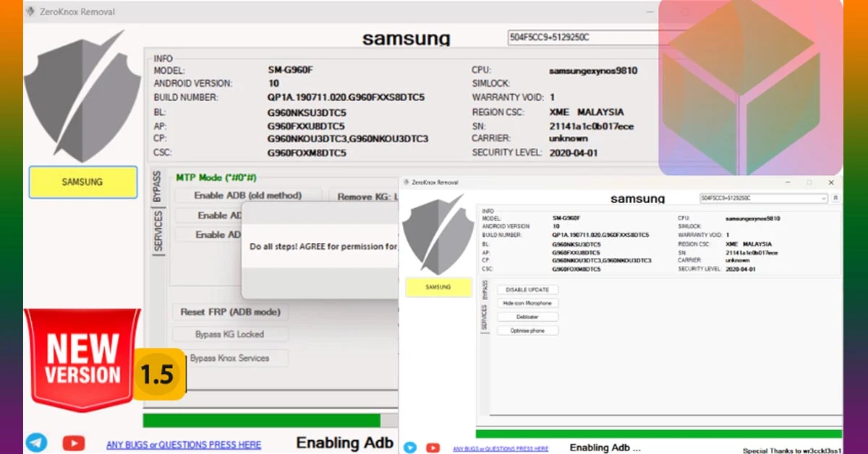Close the front ZeroKnox Removal window
Screen dimensions: 868x454
831,182
